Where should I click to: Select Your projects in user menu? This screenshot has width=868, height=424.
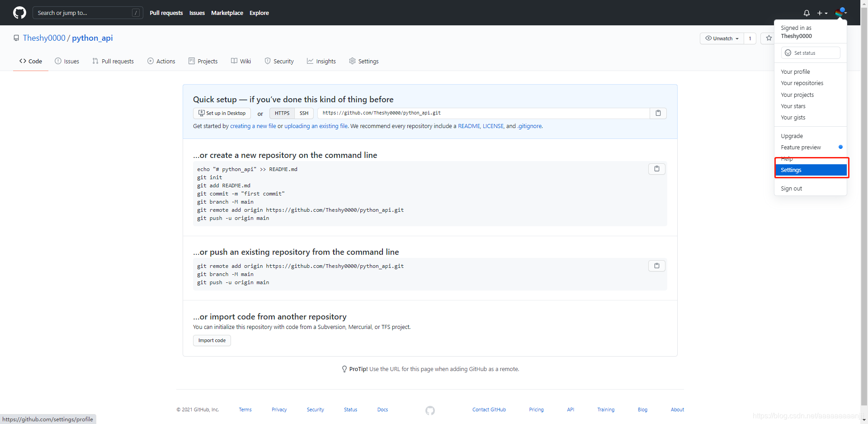click(811, 95)
